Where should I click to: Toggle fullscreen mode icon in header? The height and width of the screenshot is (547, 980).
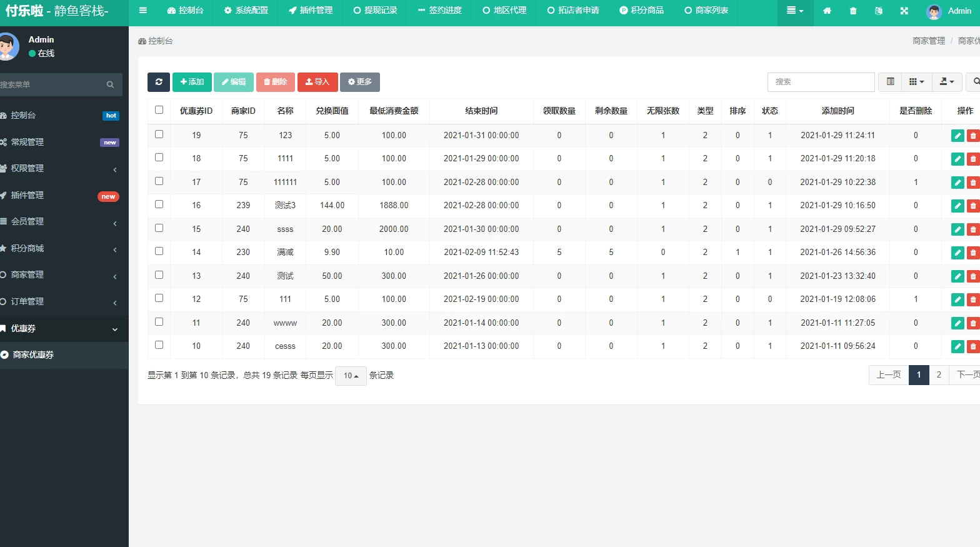pyautogui.click(x=904, y=11)
